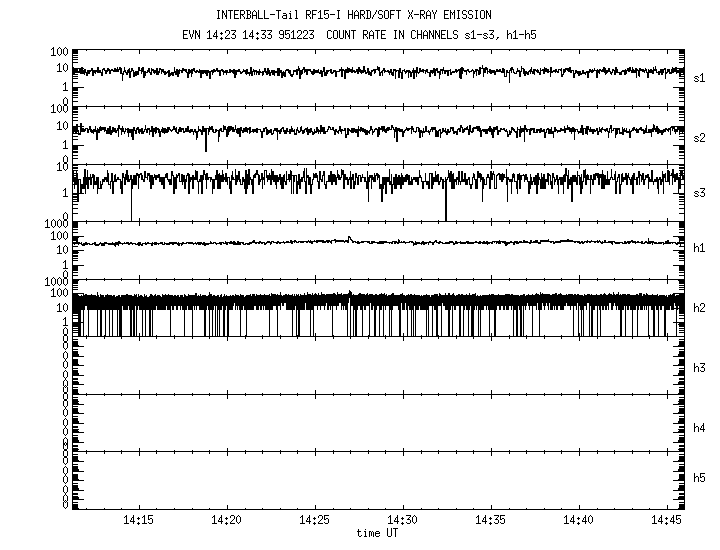The width and height of the screenshot is (720, 550).
Task: Select the 14:15 time tick label
Action: click(x=139, y=521)
